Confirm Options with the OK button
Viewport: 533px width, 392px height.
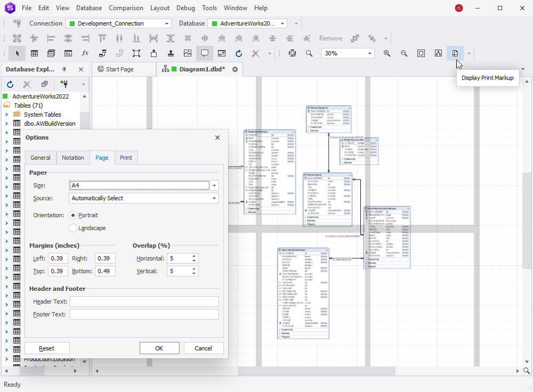159,348
